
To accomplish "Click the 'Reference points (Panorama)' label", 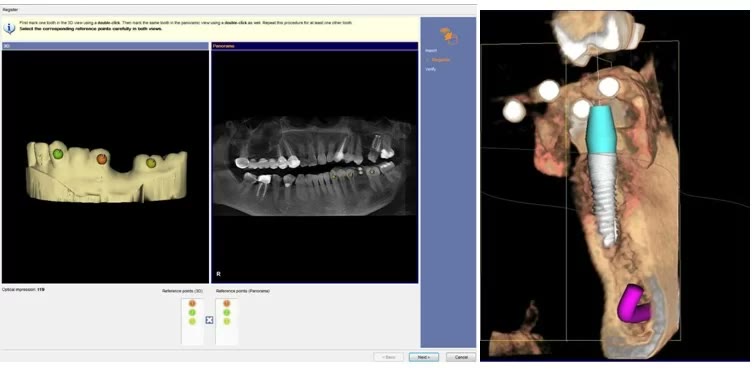I will tap(243, 291).
